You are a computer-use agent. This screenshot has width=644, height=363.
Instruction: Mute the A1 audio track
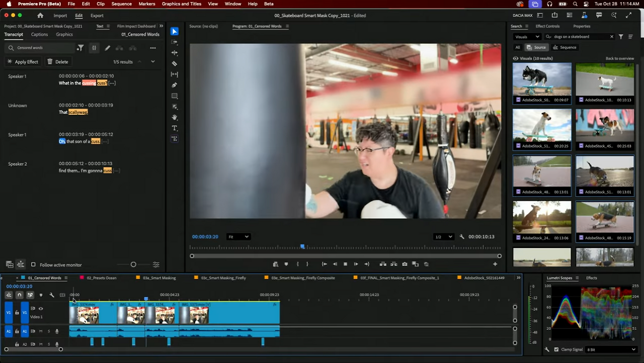(41, 331)
